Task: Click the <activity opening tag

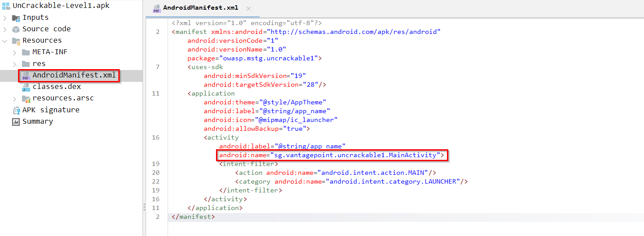Action: pos(221,137)
